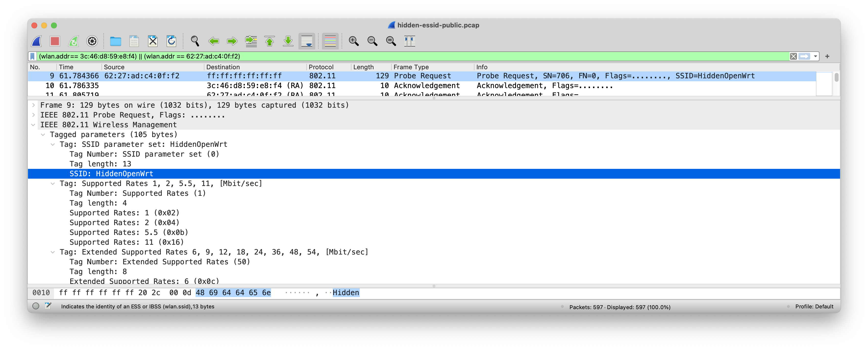
Task: Toggle packet colorization rules
Action: tap(330, 41)
